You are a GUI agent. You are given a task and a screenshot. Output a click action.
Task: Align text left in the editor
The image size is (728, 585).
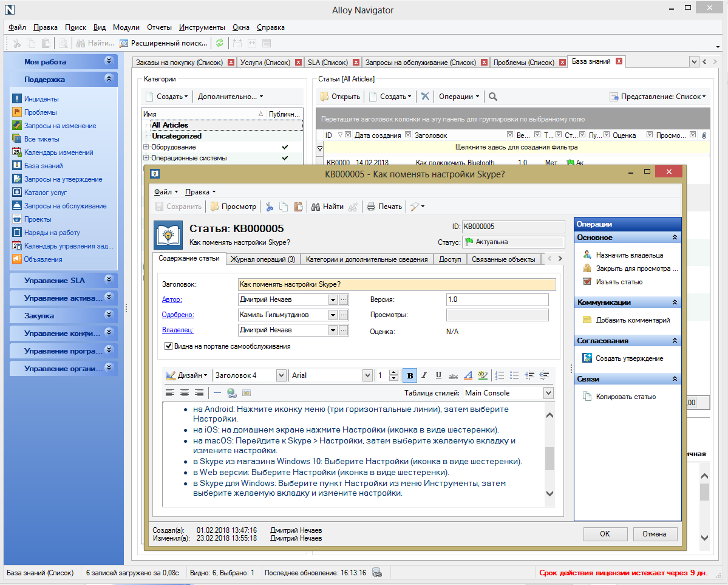click(170, 393)
